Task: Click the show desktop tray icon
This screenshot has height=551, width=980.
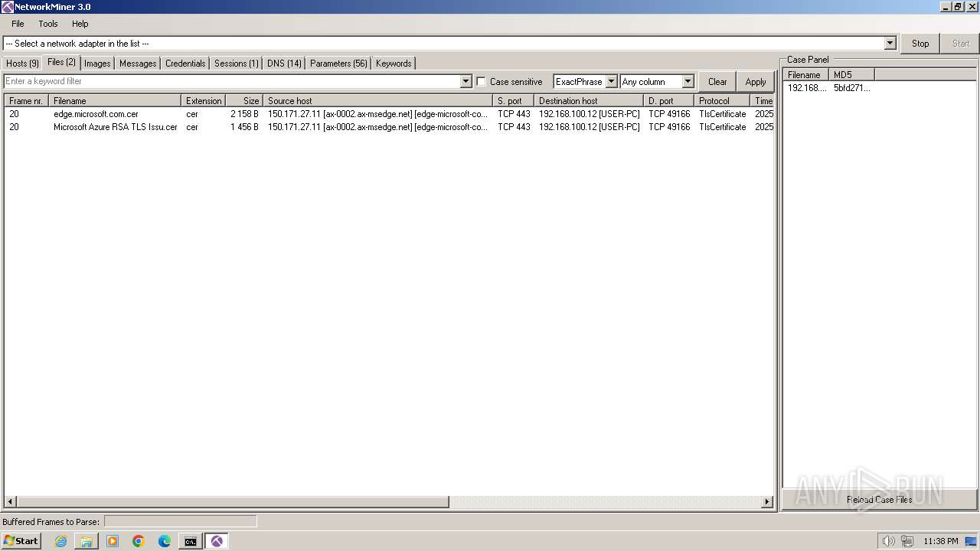Action: 971,541
